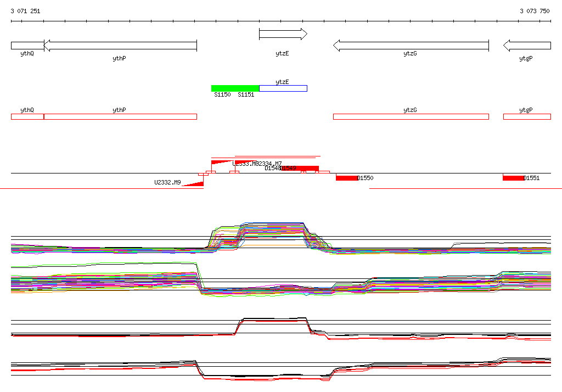The image size is (562, 392).
Task: Click the U2334.M7 label
Action: point(269,164)
